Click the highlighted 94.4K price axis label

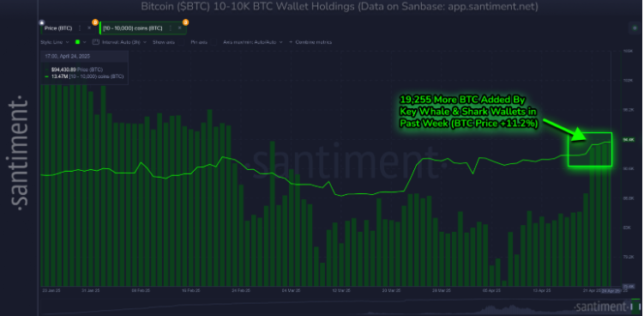coord(629,139)
